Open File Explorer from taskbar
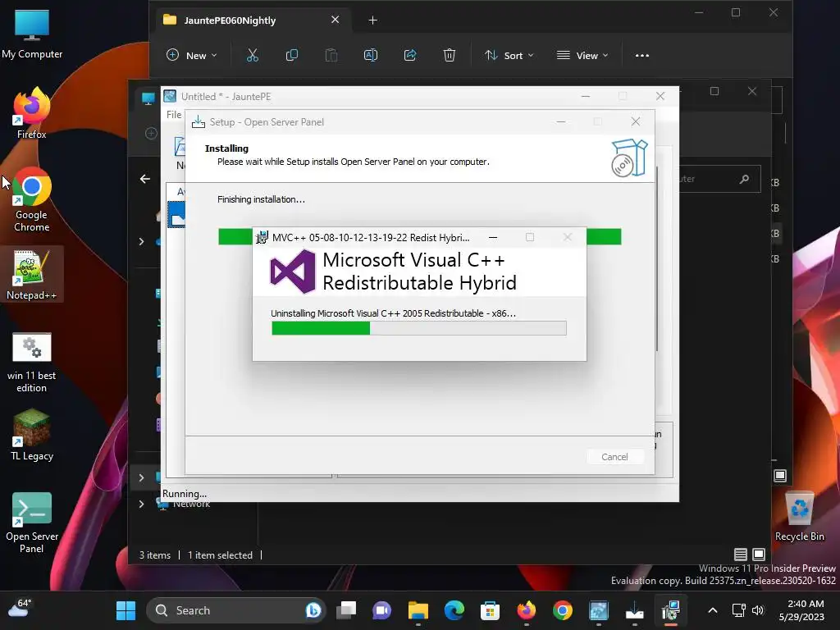Viewport: 840px width, 630px height. 418,610
